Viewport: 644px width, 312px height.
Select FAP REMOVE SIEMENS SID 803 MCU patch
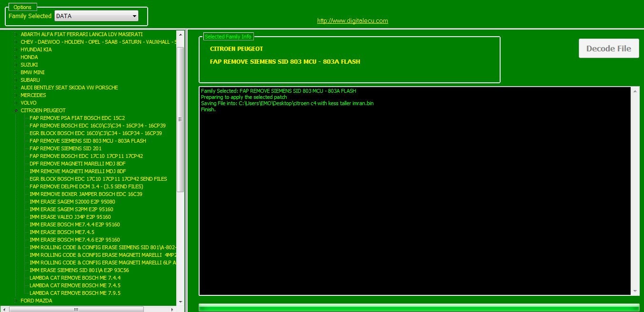(x=88, y=141)
